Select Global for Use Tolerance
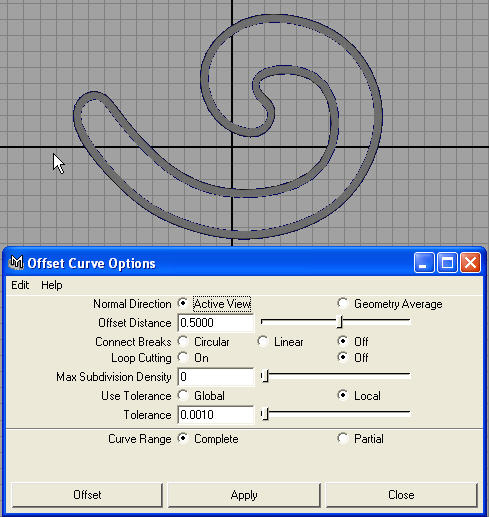Screen dimensions: 489x517 183,395
